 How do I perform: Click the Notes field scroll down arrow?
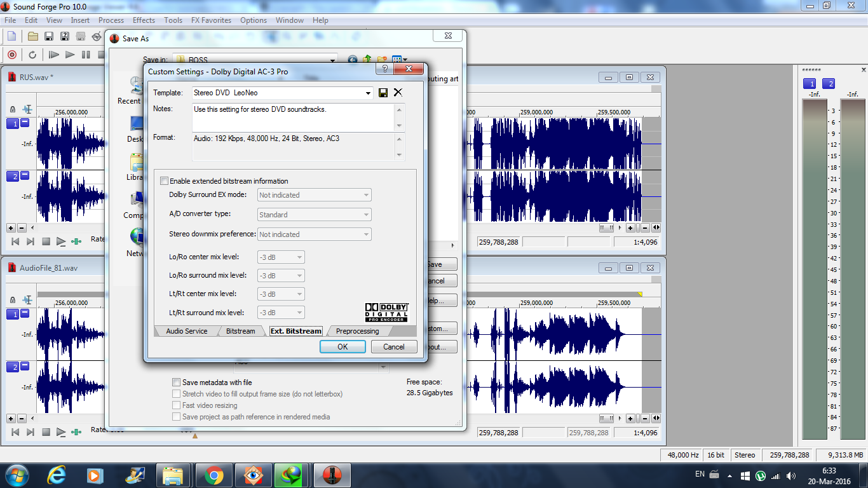coord(399,126)
